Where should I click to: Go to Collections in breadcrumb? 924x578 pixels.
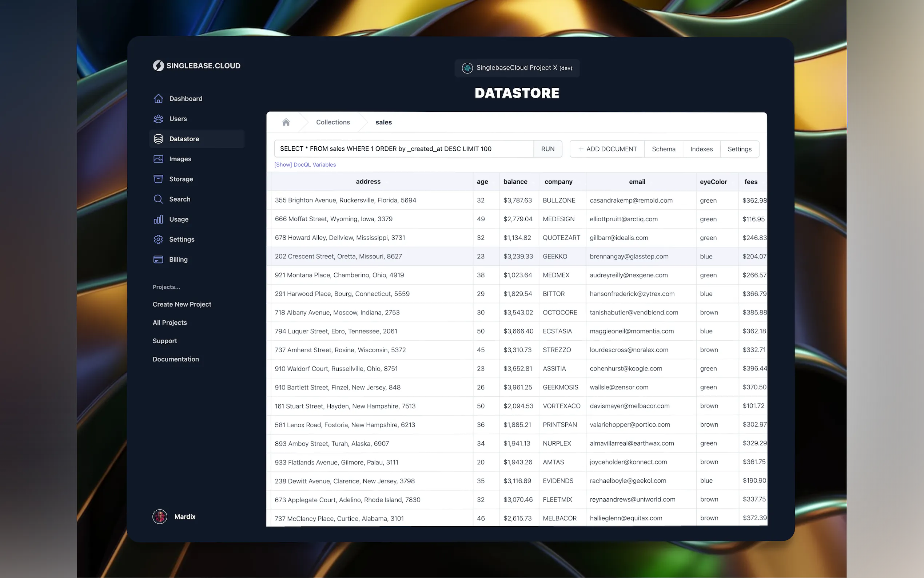click(x=333, y=122)
